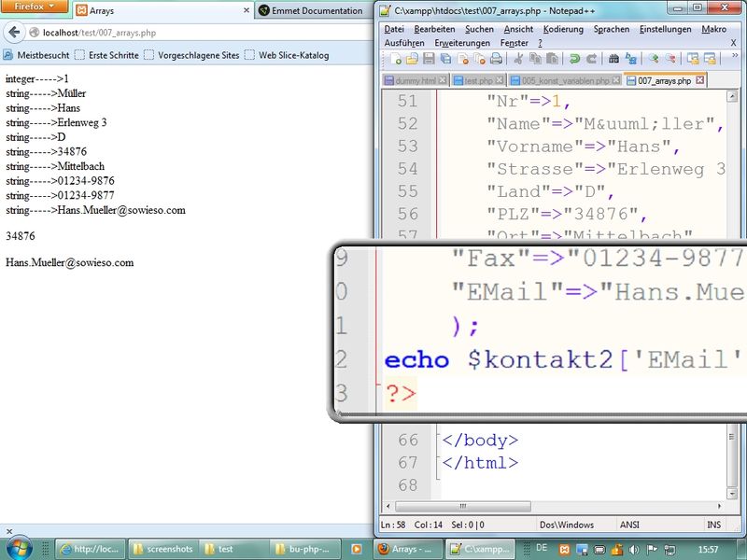Close the 007_arrays.php tab
Viewport: 747px width, 560px height.
pos(699,80)
